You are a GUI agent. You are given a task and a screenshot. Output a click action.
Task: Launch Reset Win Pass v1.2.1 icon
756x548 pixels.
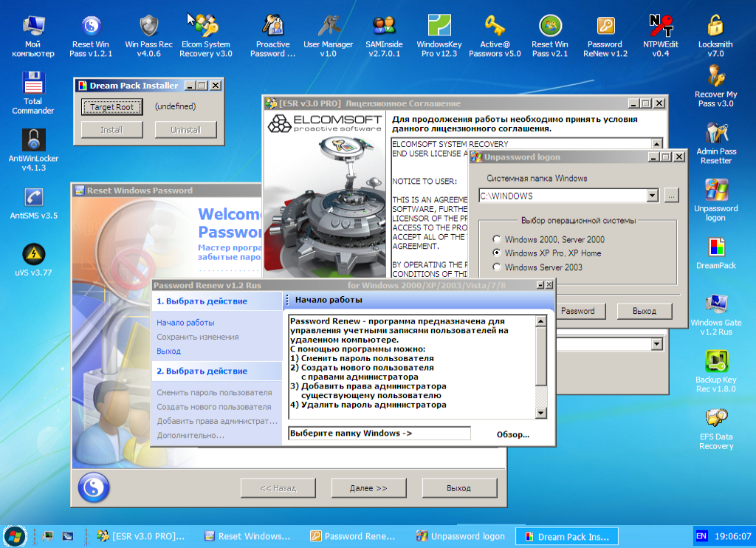click(x=91, y=36)
